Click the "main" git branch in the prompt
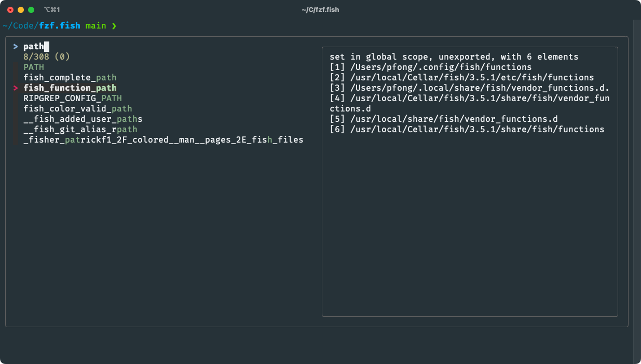 [96, 25]
